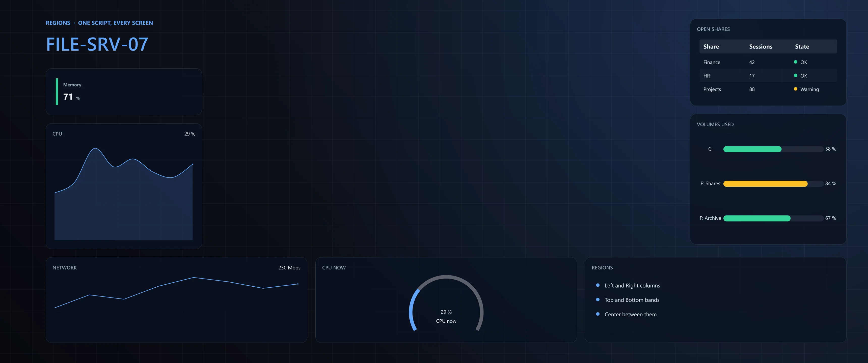Click 'ONE SCRIPT, EVERY SCREEN' subtitle
This screenshot has width=868, height=363.
tap(116, 23)
